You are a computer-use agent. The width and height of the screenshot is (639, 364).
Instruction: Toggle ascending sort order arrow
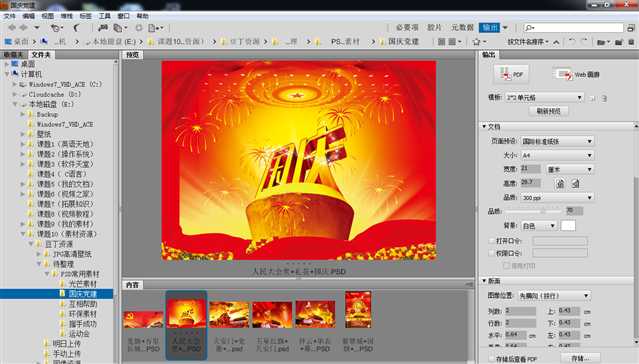pyautogui.click(x=556, y=42)
